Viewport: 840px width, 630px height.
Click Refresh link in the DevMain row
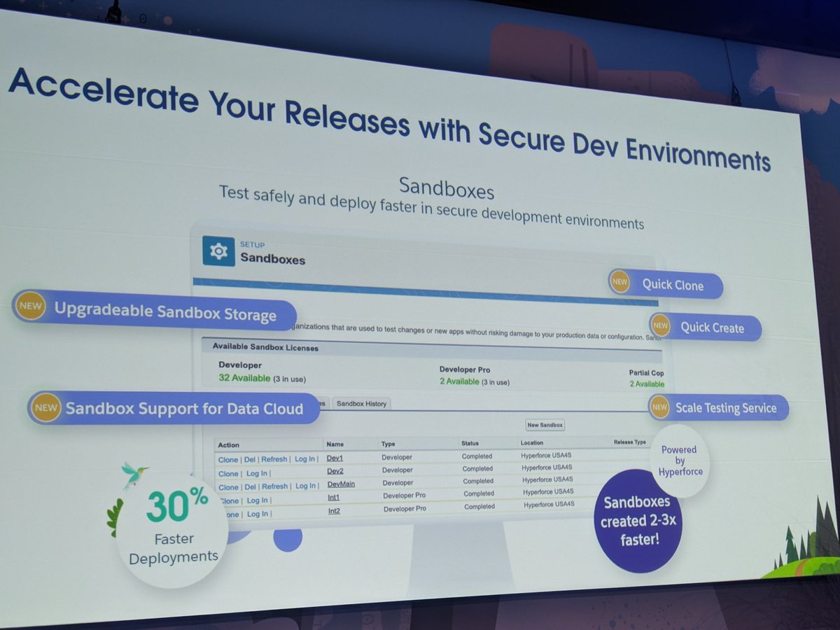275,486
